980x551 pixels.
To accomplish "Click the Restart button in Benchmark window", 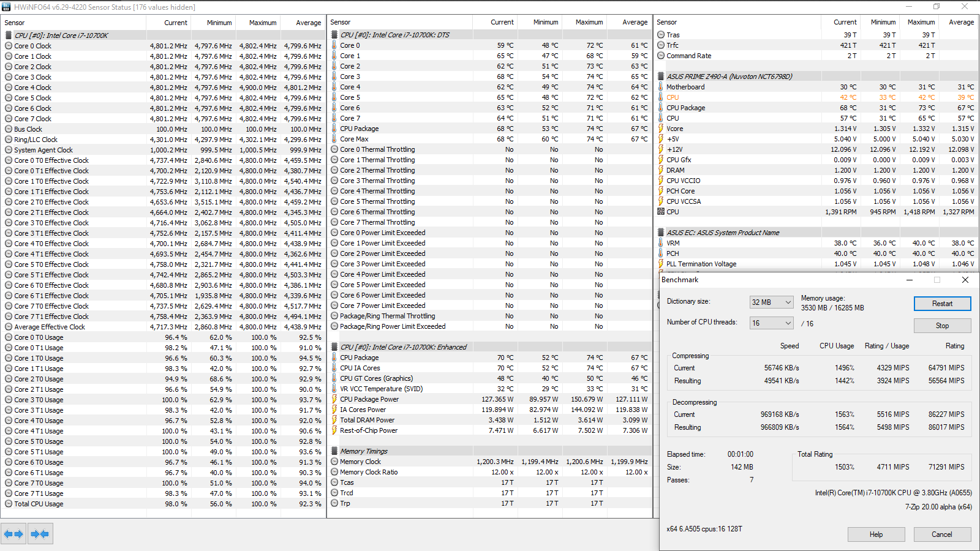I will coord(942,304).
